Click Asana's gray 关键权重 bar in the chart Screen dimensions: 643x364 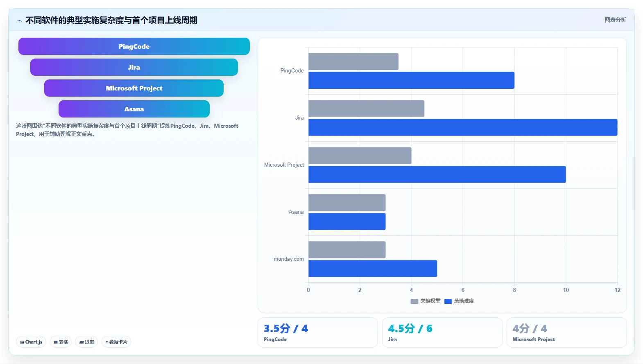point(347,203)
